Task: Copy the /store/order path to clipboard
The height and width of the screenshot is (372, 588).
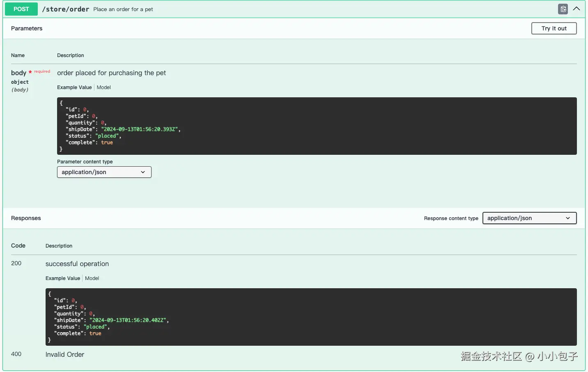Action: (x=563, y=9)
